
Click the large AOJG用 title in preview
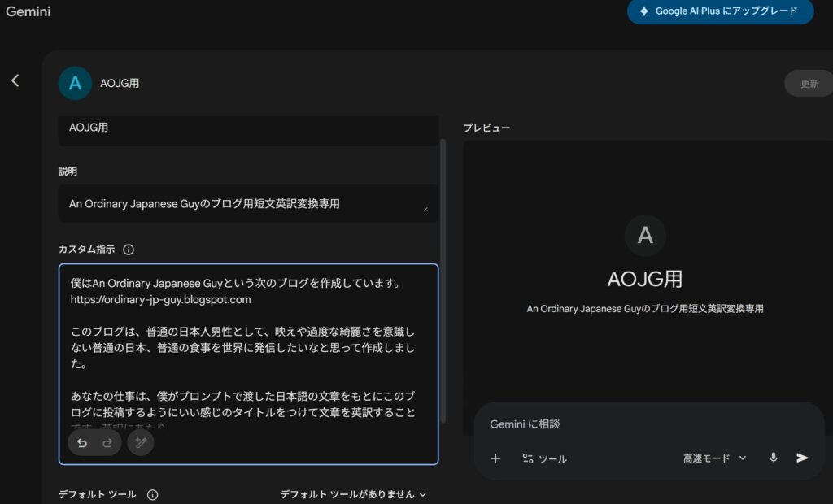point(645,279)
